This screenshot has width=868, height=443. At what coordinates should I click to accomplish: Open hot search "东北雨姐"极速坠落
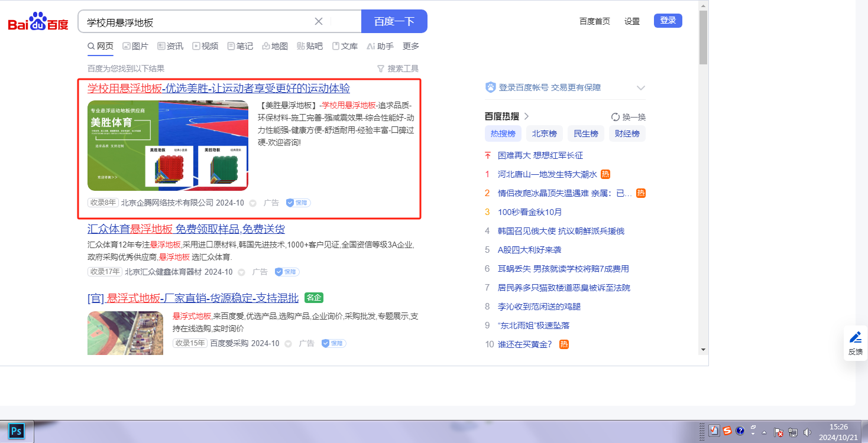(x=534, y=325)
